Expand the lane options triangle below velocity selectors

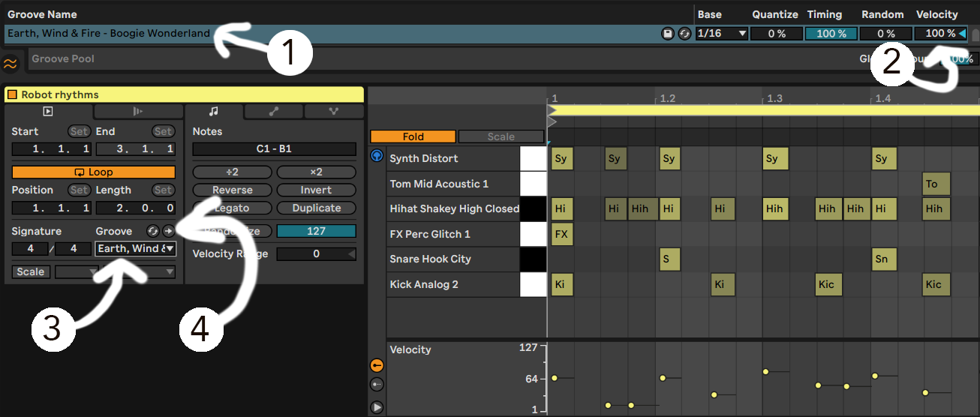click(377, 407)
